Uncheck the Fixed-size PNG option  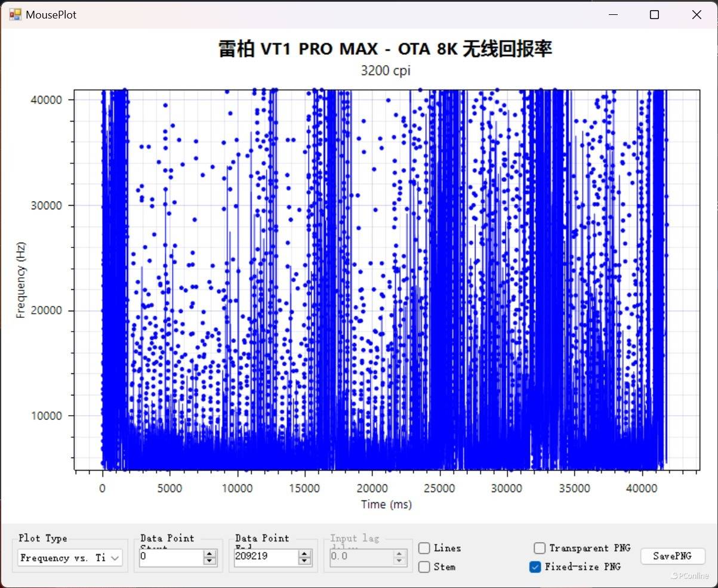pos(535,567)
